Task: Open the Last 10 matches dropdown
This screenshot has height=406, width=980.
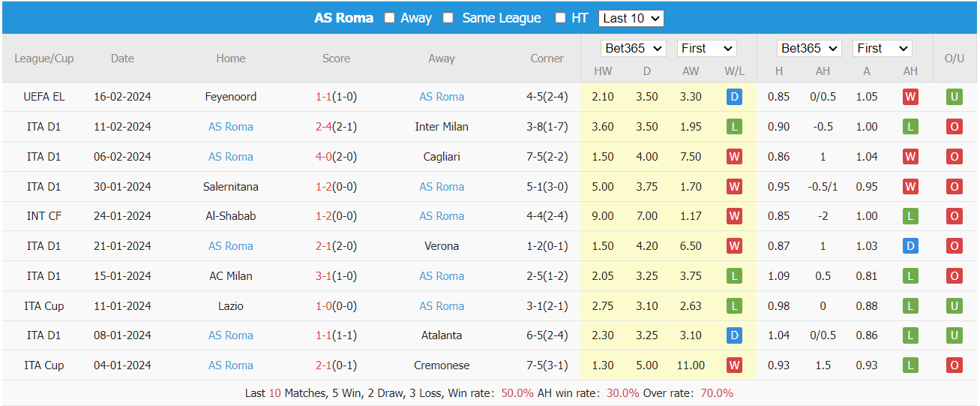Action: coord(631,18)
